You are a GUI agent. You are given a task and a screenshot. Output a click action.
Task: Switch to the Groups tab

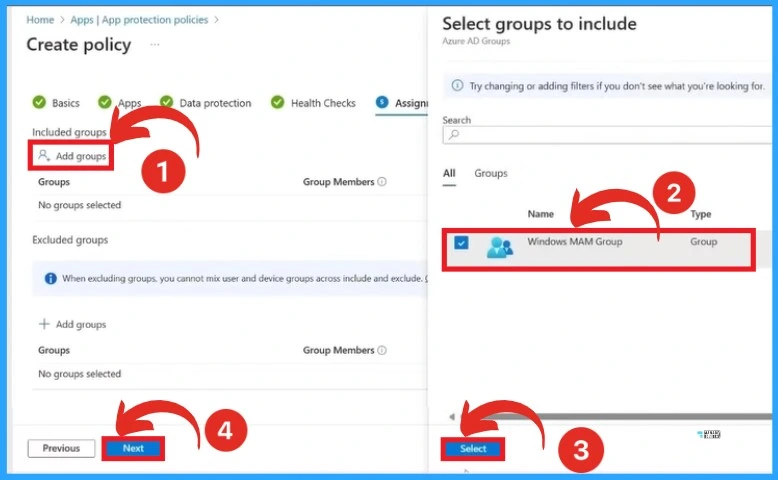[491, 173]
